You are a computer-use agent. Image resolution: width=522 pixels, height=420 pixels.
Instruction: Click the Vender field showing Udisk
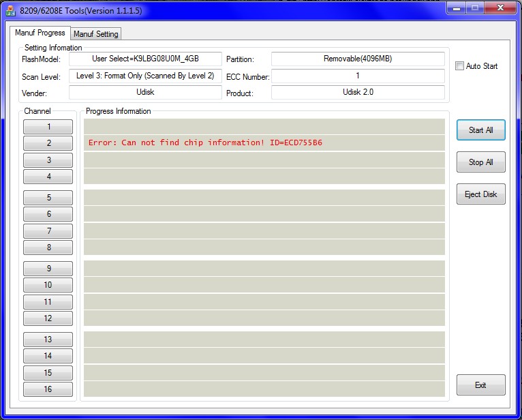coord(145,92)
